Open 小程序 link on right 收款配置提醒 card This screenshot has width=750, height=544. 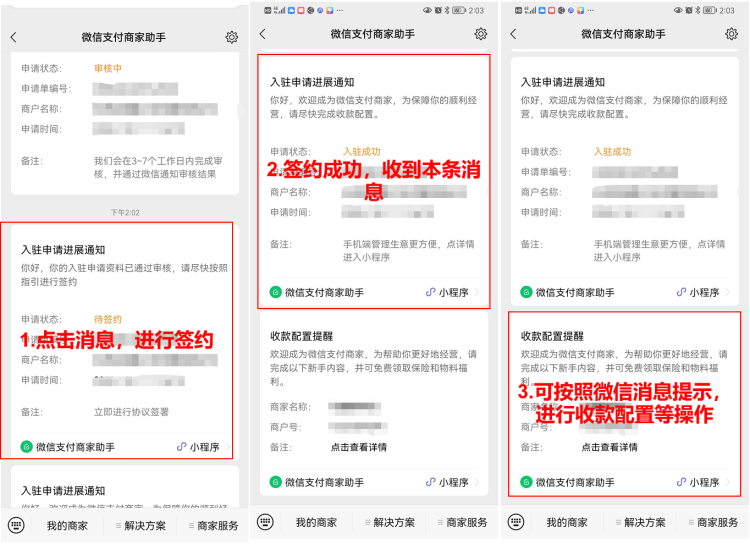pyautogui.click(x=698, y=481)
